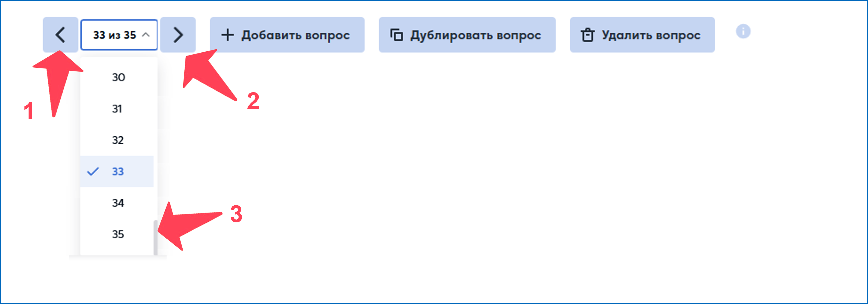Click the dropdown list scrollbar thumb
This screenshot has width=868, height=304.
[x=155, y=237]
